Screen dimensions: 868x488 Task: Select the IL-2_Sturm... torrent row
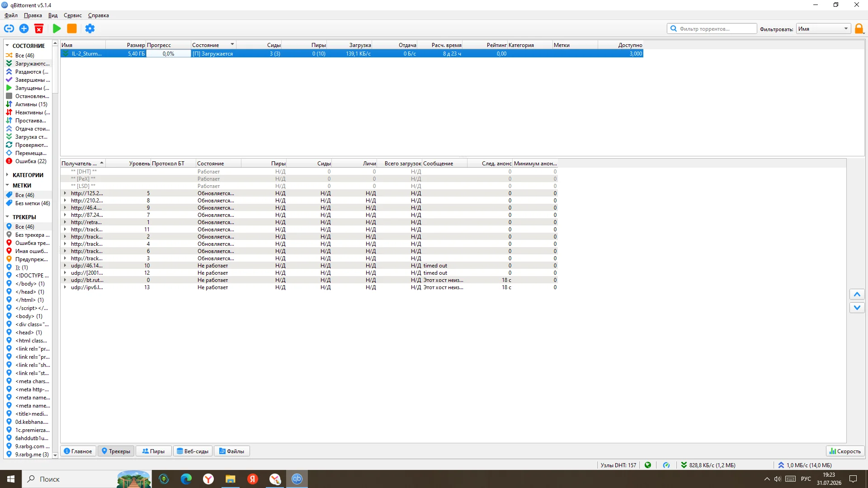[x=352, y=54]
